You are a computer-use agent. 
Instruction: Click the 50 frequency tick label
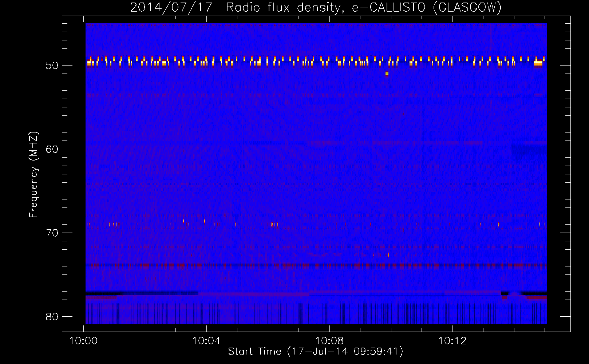point(52,66)
